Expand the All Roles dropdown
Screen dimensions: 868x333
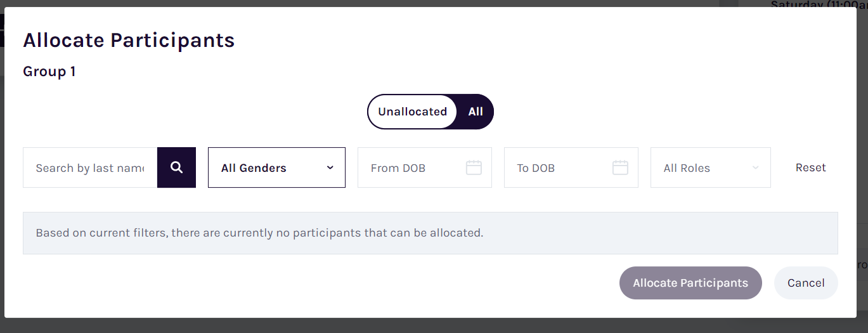tap(711, 167)
